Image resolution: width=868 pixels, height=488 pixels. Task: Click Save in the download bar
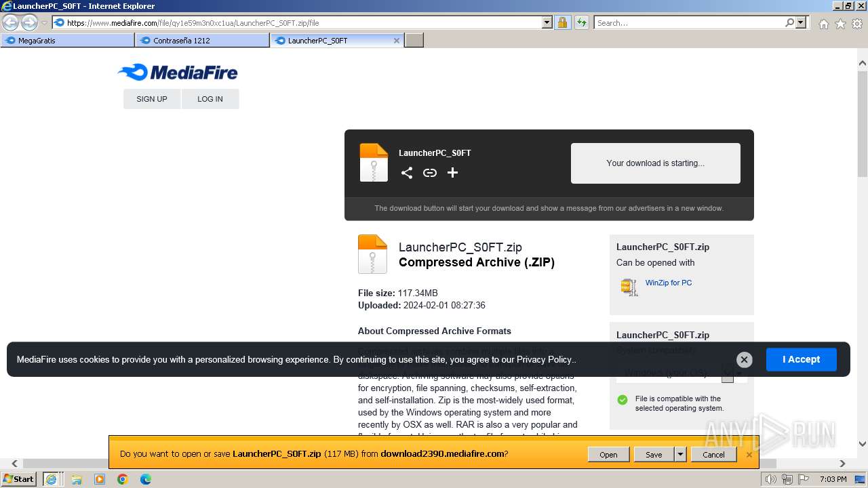tap(654, 455)
